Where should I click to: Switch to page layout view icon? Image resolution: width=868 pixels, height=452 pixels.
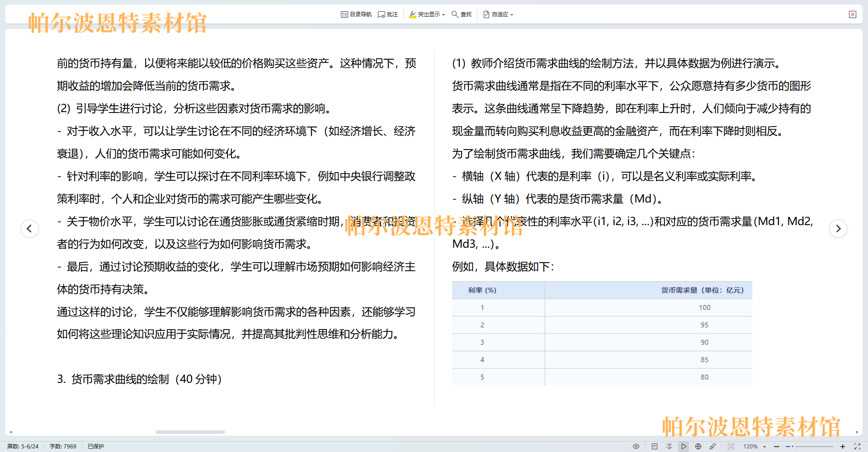(x=655, y=446)
